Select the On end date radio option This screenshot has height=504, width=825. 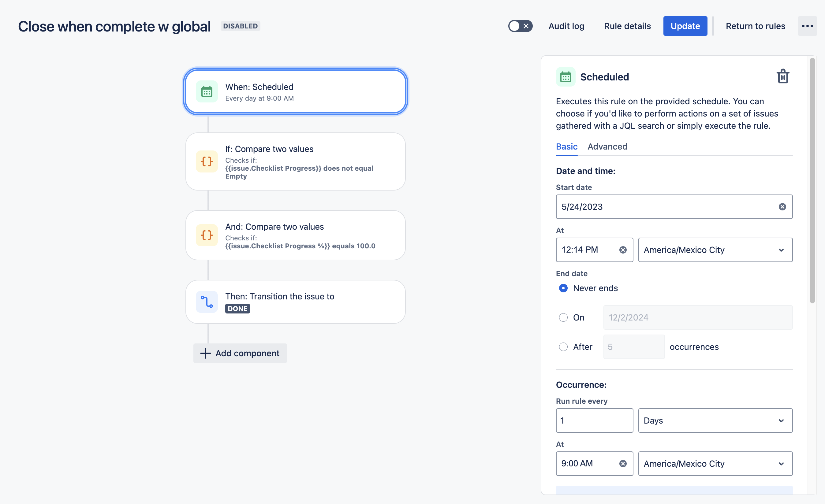pos(563,317)
